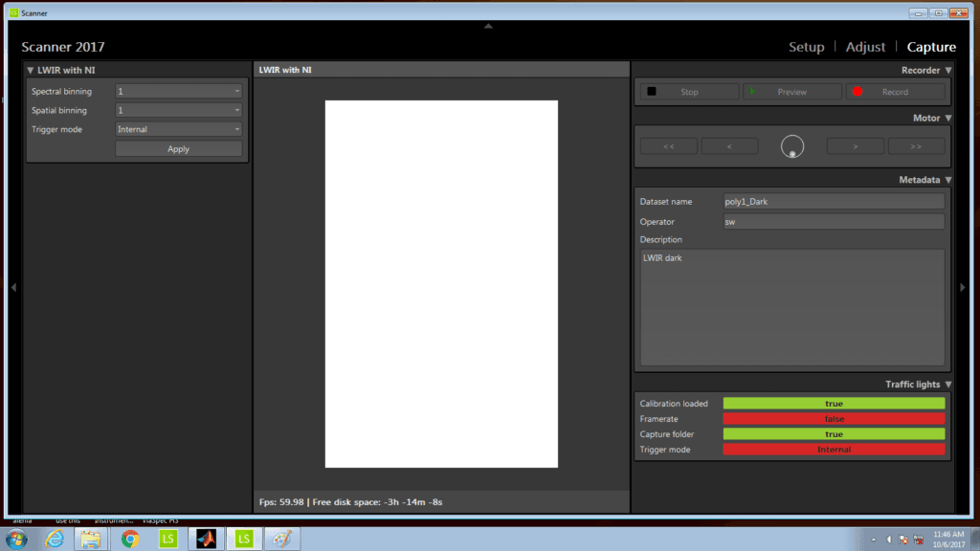980x551 pixels.
Task: Collapse the Traffic lights section
Action: coord(948,385)
